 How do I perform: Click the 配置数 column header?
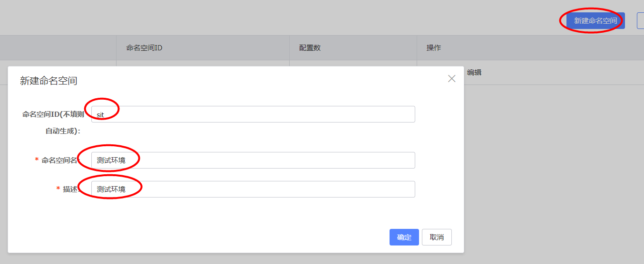click(310, 48)
